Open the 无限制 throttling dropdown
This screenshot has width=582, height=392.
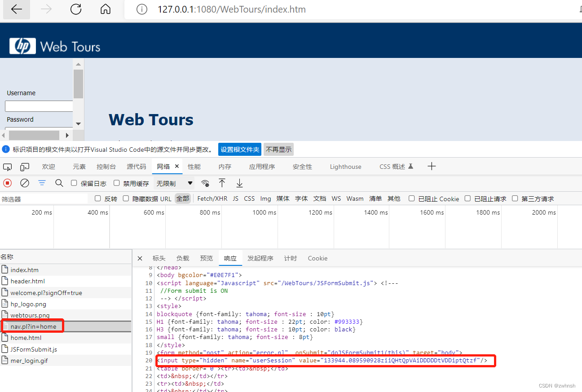click(174, 183)
